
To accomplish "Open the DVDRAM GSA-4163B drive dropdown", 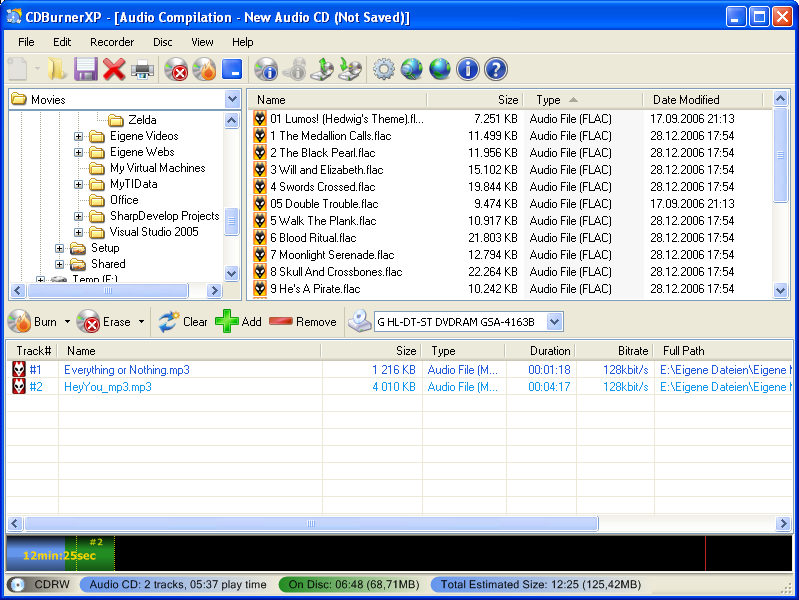I will click(x=555, y=322).
